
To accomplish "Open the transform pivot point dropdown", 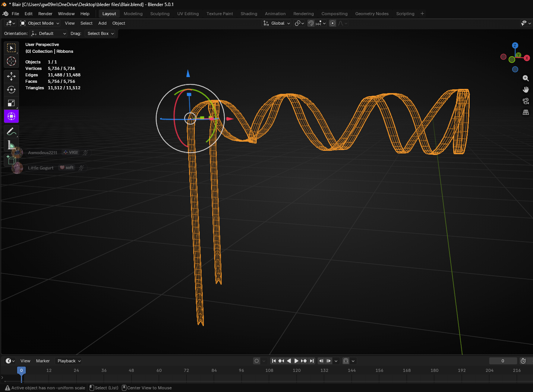I will pyautogui.click(x=300, y=23).
